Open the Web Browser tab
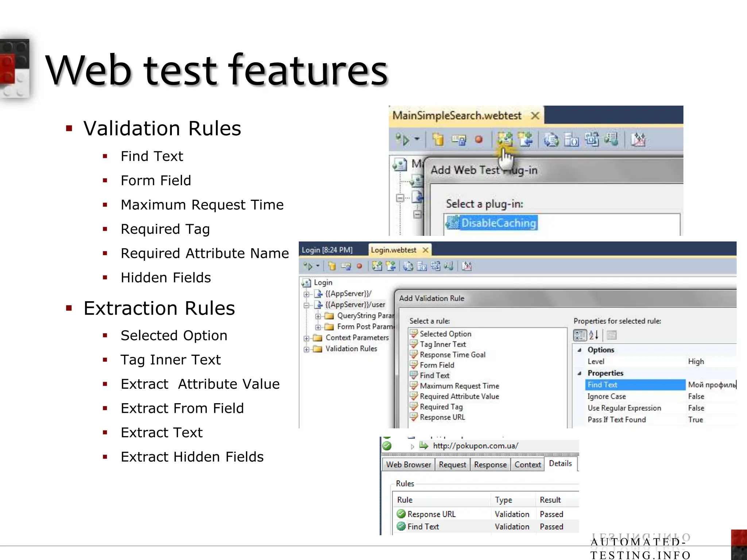Image resolution: width=747 pixels, height=560 pixels. point(408,464)
